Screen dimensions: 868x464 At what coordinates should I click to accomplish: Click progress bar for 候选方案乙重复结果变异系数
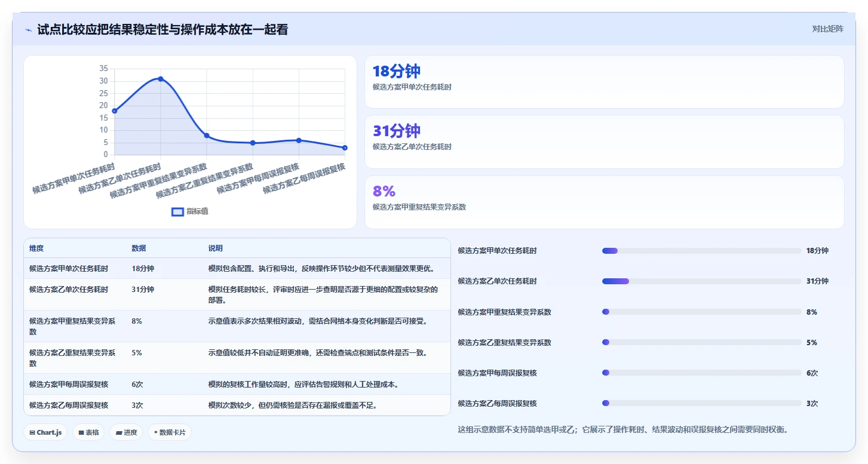(701, 342)
